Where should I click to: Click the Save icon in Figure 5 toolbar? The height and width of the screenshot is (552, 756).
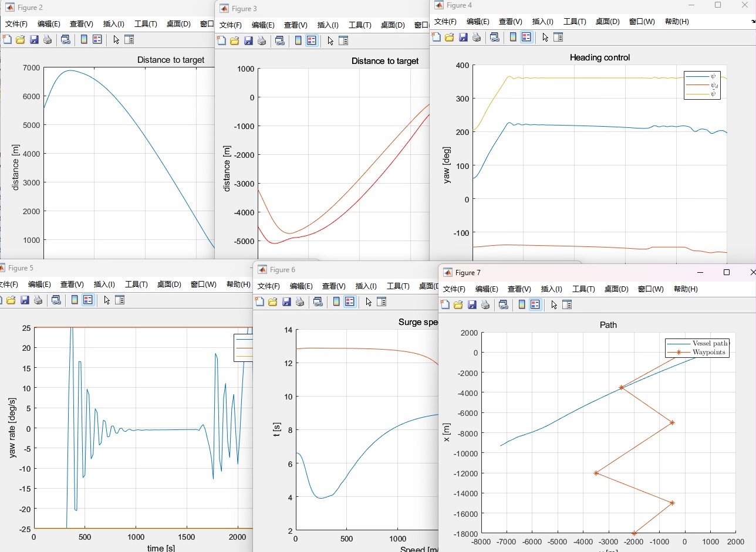[25, 300]
